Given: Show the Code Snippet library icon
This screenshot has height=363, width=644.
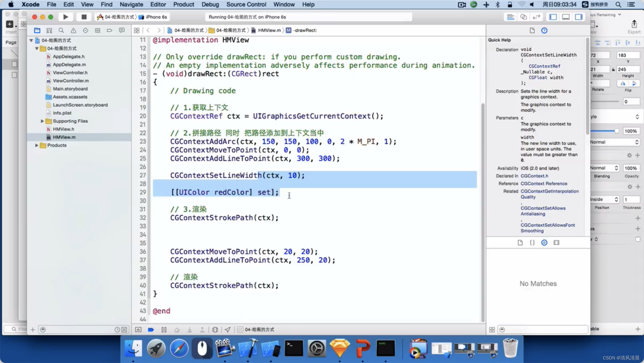Looking at the screenshot, I should [532, 243].
